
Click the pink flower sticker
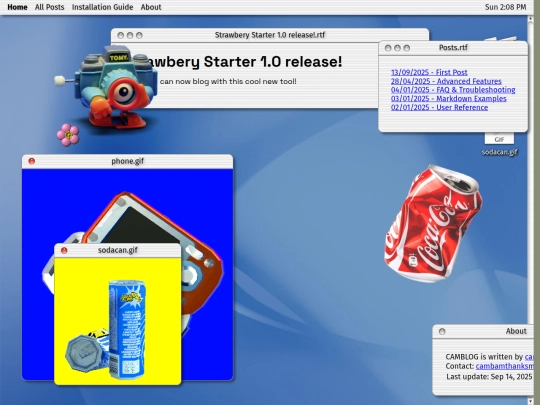coord(68,135)
